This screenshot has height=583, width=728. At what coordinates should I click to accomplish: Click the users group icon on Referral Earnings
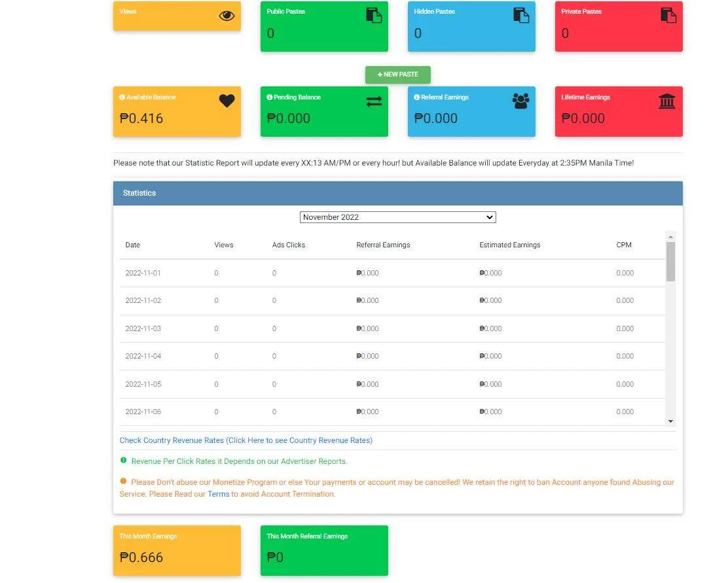click(x=521, y=101)
